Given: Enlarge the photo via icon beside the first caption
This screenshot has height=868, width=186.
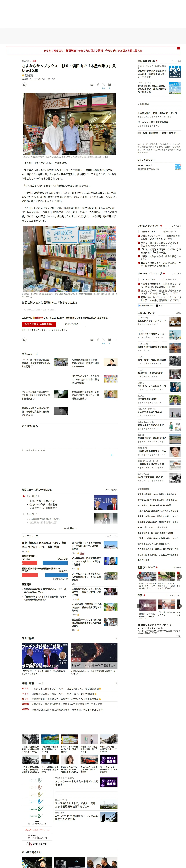Looking at the screenshot, I should (107, 157).
